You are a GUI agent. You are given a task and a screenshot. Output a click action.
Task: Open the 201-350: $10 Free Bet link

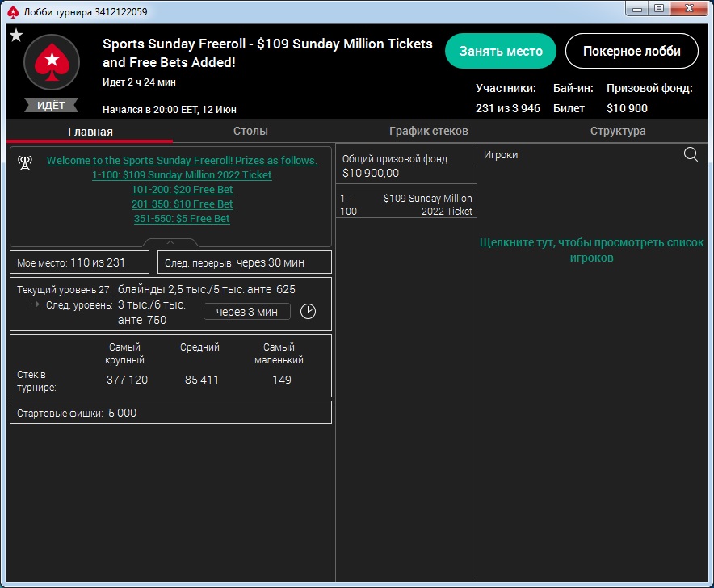(x=183, y=204)
